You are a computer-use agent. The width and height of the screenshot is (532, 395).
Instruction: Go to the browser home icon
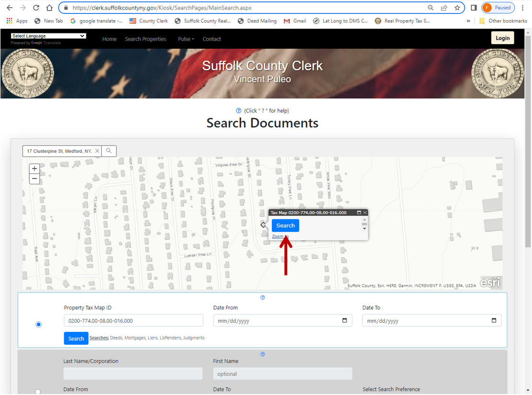coord(49,8)
